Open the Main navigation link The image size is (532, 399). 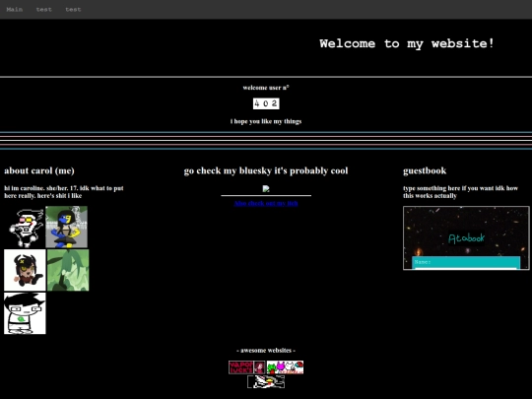15,10
